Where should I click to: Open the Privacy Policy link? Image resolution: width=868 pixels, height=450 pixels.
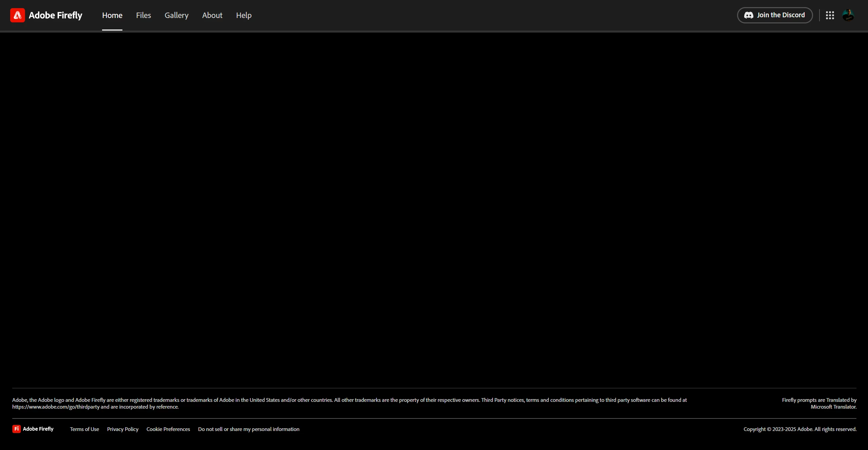123,429
